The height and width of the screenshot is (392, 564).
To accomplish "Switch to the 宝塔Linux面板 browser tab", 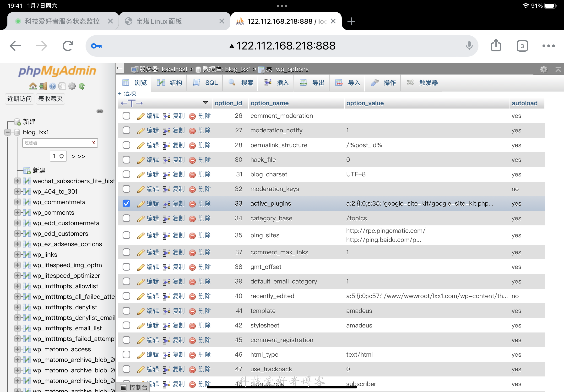I will (x=175, y=21).
